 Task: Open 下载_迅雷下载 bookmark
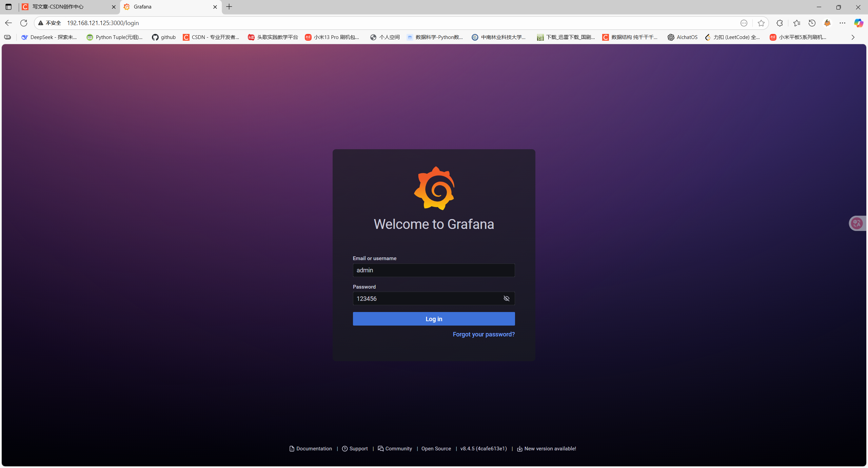(566, 37)
